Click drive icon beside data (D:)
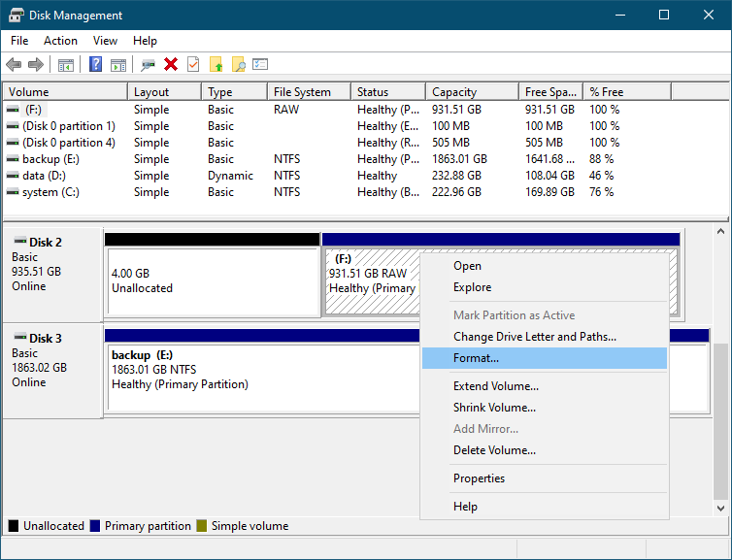The width and height of the screenshot is (732, 560). 13,176
